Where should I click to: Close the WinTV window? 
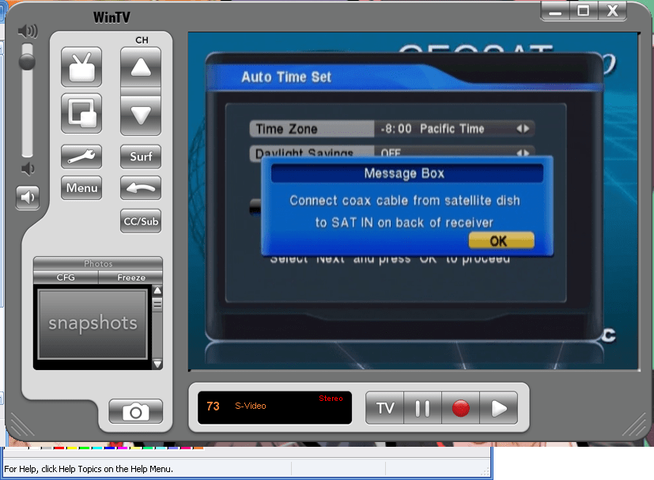click(612, 10)
